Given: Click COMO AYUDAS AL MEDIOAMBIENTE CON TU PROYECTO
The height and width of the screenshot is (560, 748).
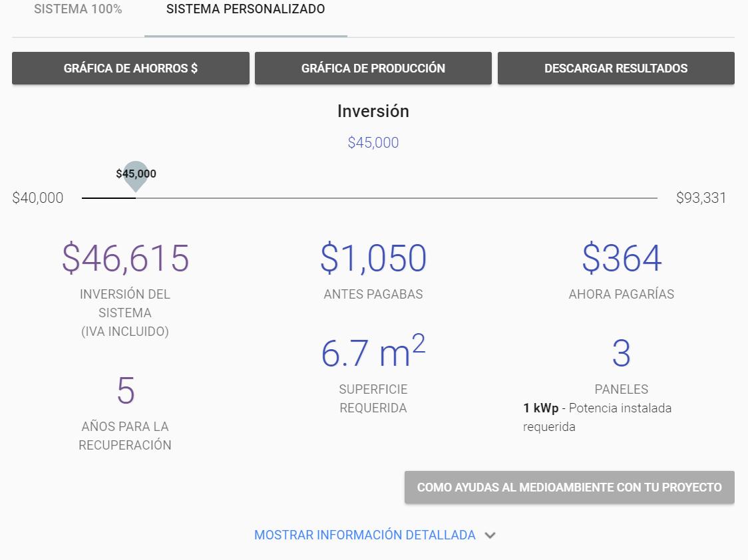Looking at the screenshot, I should click(x=570, y=487).
